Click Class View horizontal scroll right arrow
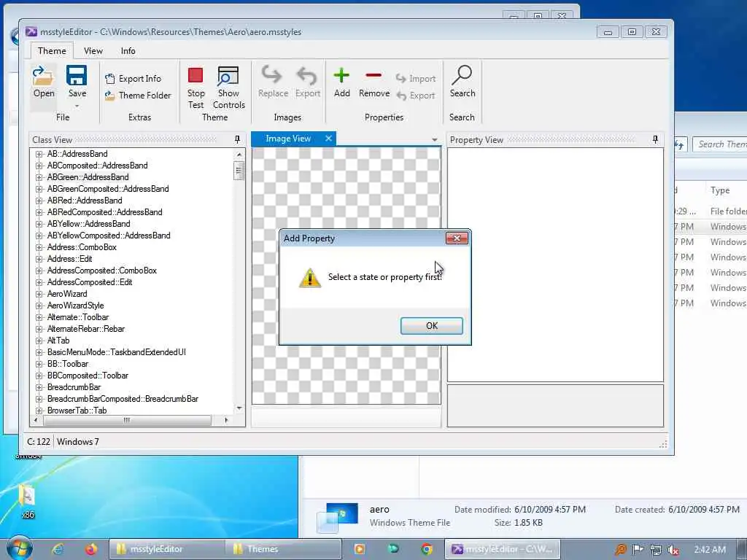Screen dimensions: 747x560 (226, 420)
